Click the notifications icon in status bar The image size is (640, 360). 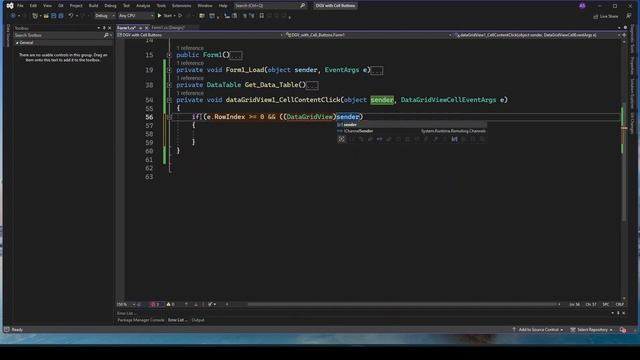coord(623,330)
